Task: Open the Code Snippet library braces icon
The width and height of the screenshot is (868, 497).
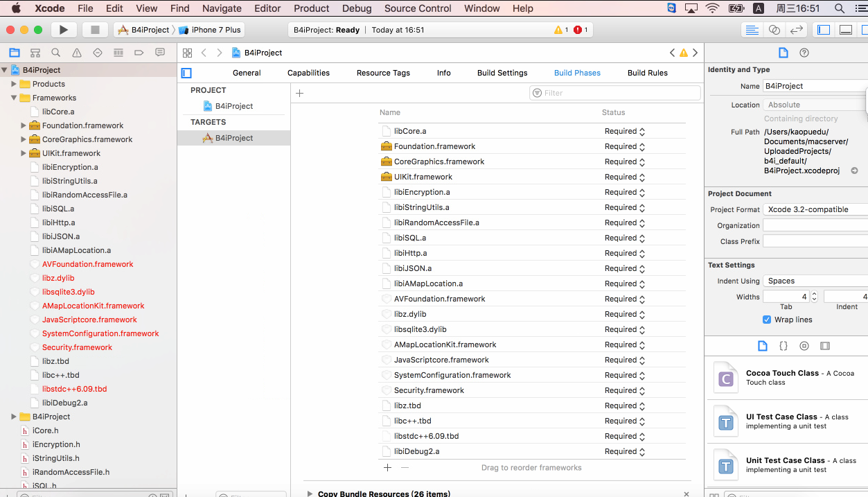Action: pos(783,346)
